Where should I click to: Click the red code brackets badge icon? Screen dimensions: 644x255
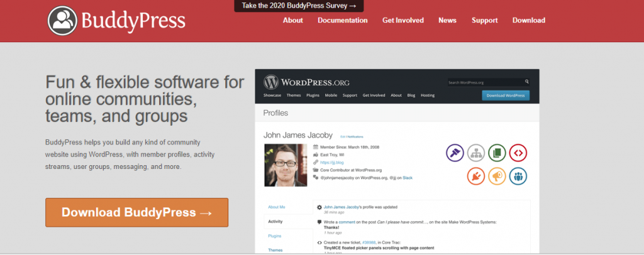[518, 153]
